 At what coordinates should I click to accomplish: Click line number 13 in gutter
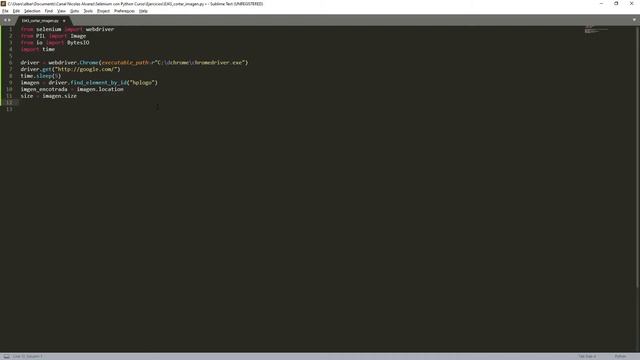coord(9,109)
